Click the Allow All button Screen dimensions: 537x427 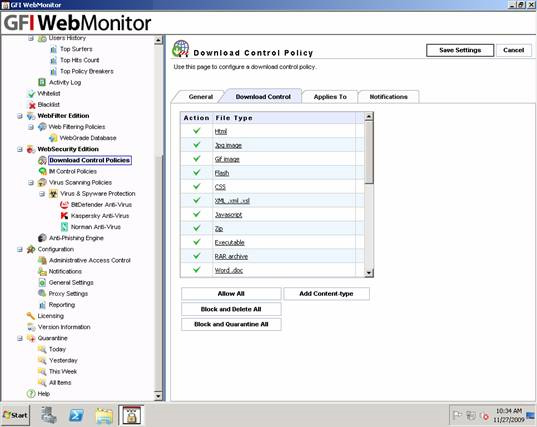(231, 294)
